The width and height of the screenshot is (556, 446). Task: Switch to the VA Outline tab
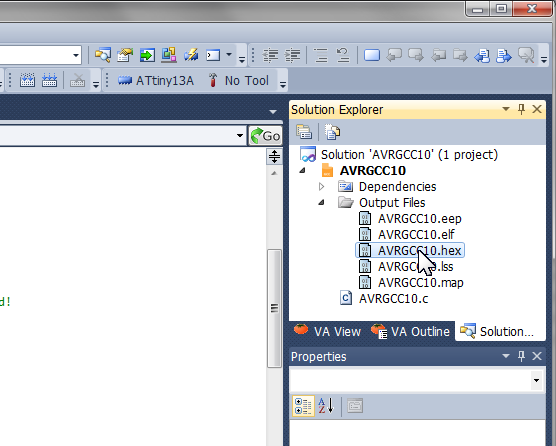click(410, 331)
